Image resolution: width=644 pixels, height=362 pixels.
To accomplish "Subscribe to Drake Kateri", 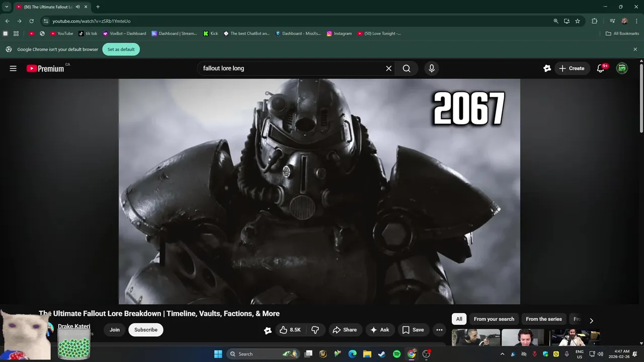I will 146,330.
